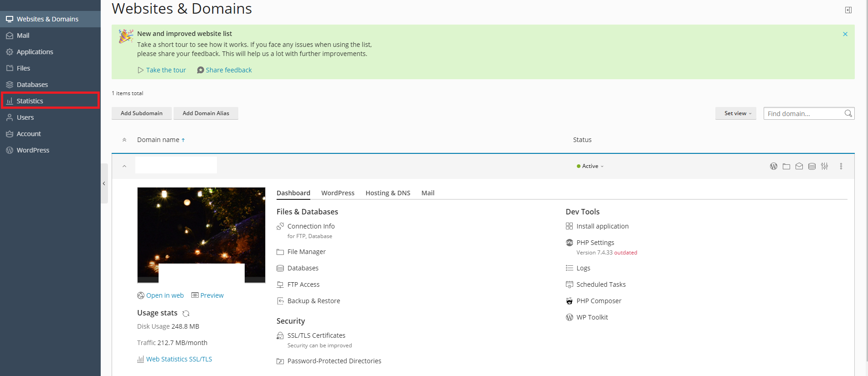Viewport: 868px width, 376px height.
Task: Open the Active status dropdown
Action: [x=590, y=166]
